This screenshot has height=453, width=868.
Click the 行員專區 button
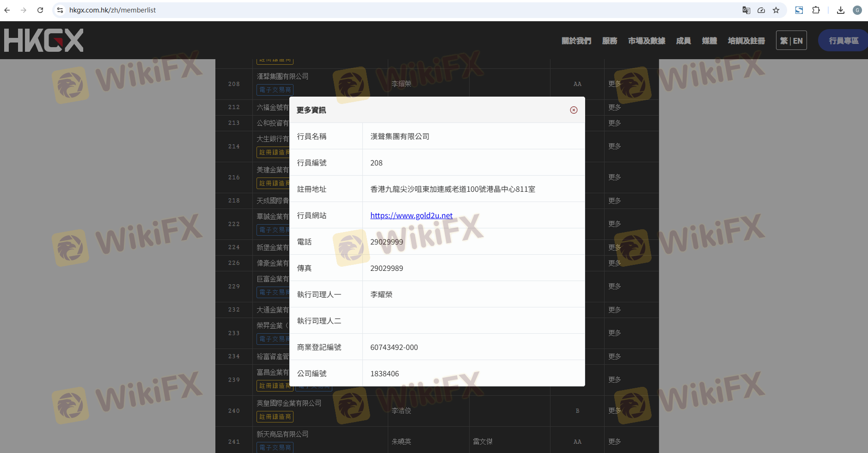coord(843,41)
